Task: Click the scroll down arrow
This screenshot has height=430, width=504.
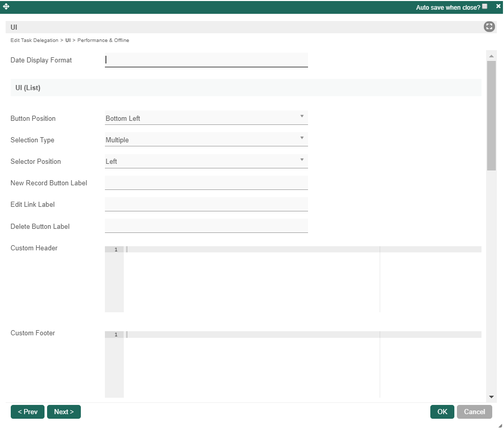Action: (x=491, y=397)
